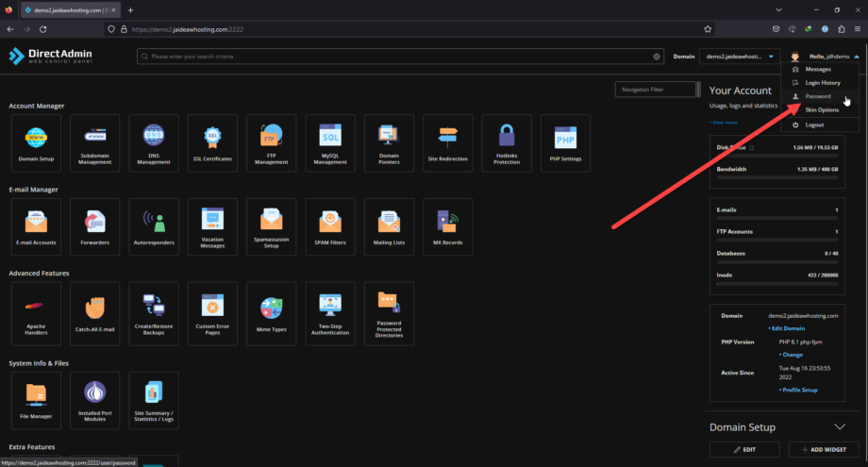Open Two-Step Authentication
The image size is (868, 467).
pyautogui.click(x=330, y=314)
